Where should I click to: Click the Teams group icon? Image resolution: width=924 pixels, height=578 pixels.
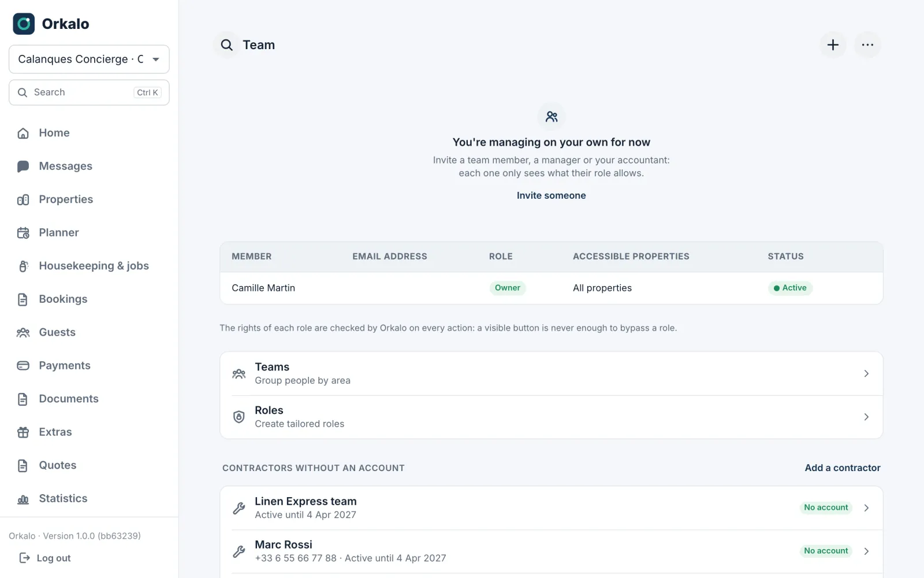coord(239,374)
